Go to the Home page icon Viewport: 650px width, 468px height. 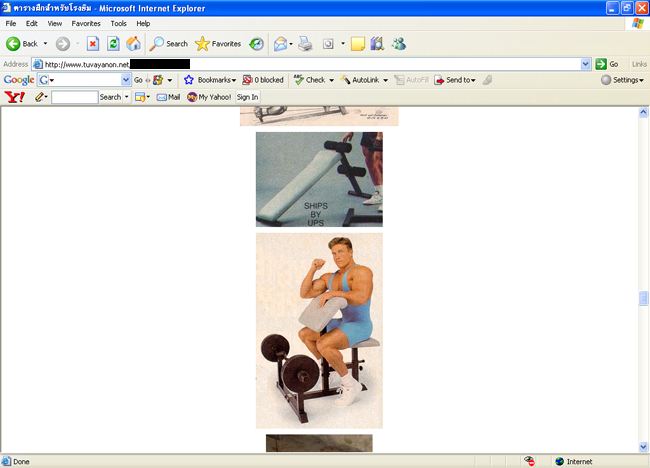[x=133, y=43]
